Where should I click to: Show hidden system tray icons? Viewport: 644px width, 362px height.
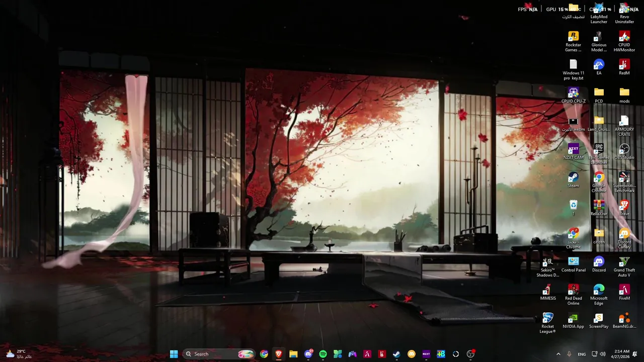(558, 354)
